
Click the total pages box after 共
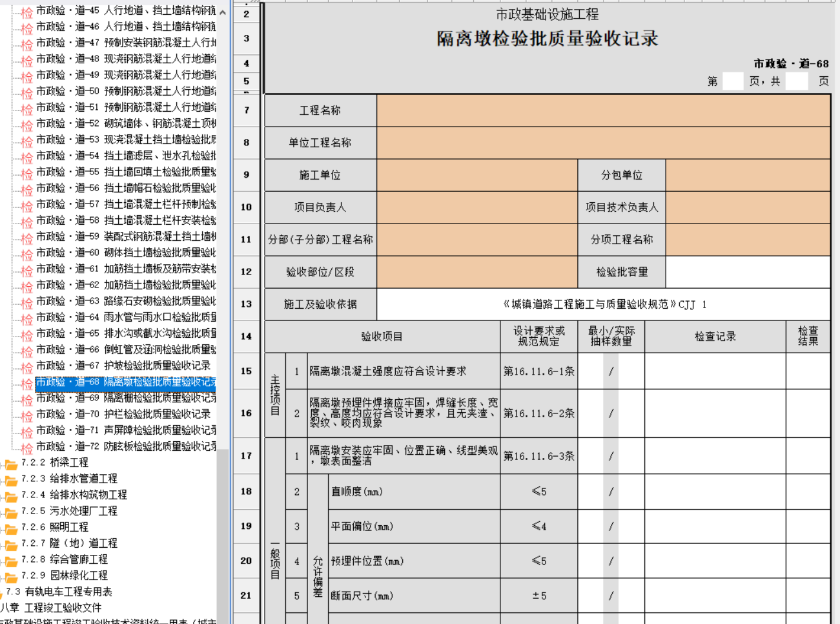point(797,81)
